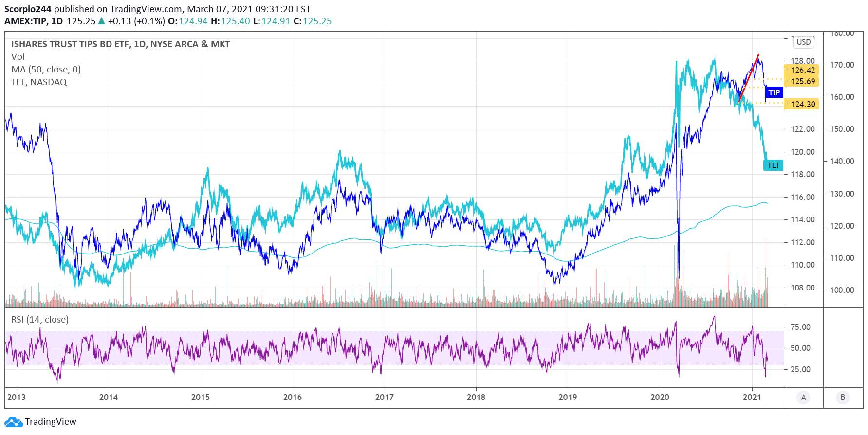This screenshot has width=868, height=435.
Task: Click the 2013 time axis label
Action: 16,397
